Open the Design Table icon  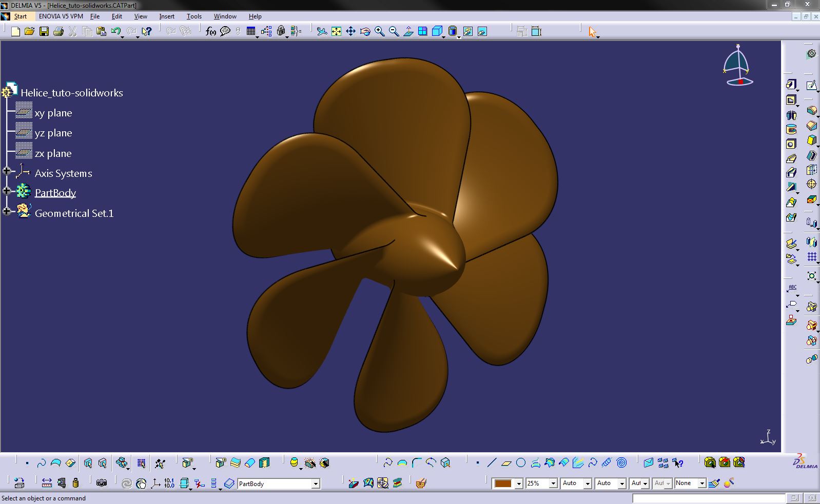coord(251,31)
